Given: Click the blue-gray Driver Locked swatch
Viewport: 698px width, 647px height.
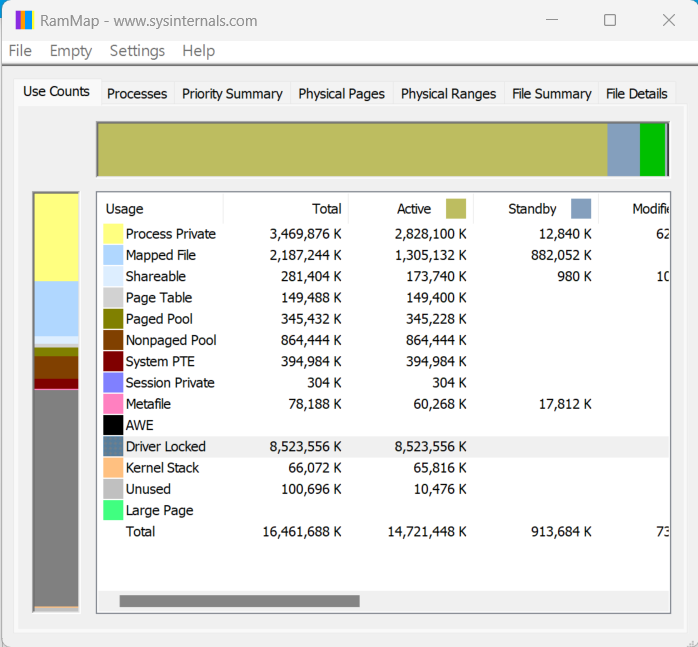Looking at the screenshot, I should click(x=113, y=446).
